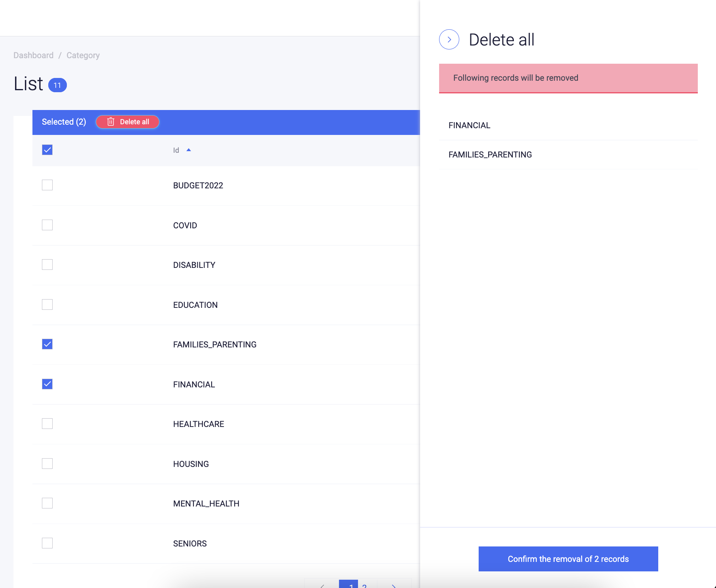Uncheck the select-all checkbox in table header
Image resolution: width=716 pixels, height=588 pixels.
(x=47, y=150)
